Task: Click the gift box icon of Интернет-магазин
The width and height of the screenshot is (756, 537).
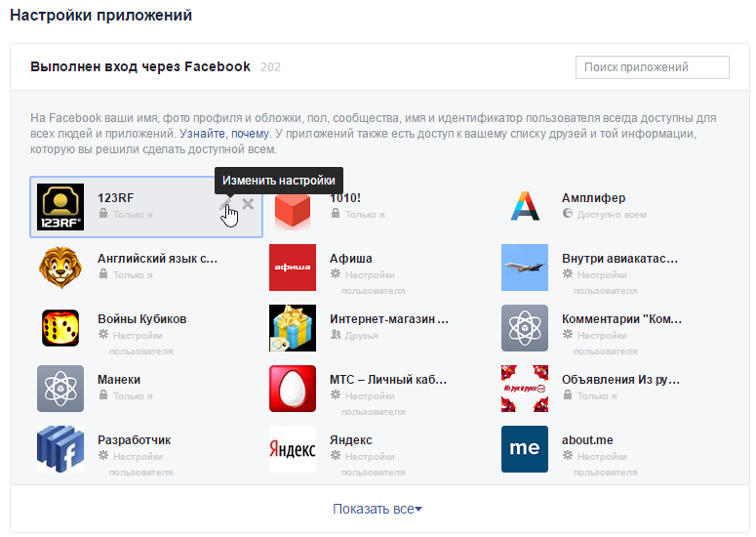Action: pyautogui.click(x=293, y=328)
